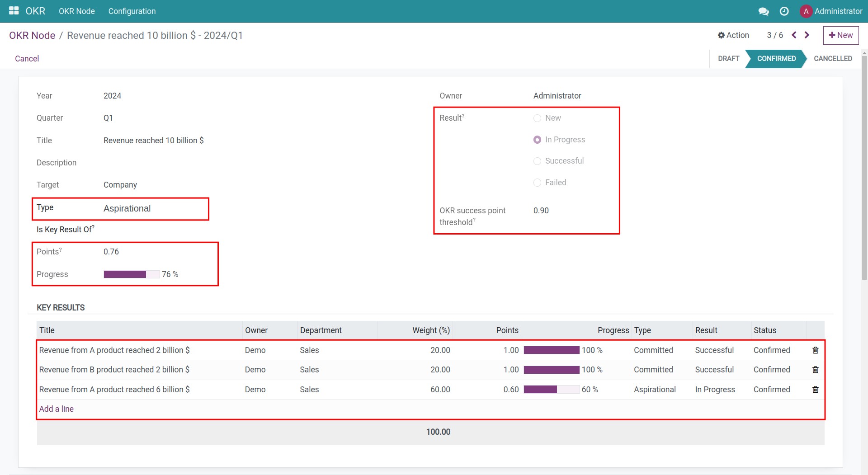
Task: Go to the previous record with the left arrow
Action: tap(794, 35)
